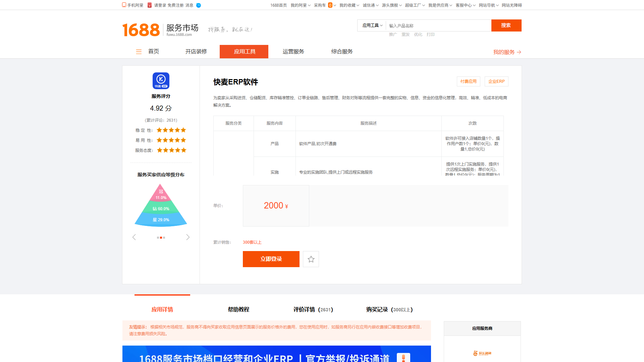Click the orange 搜索 button
The width and height of the screenshot is (644, 362).
click(506, 25)
